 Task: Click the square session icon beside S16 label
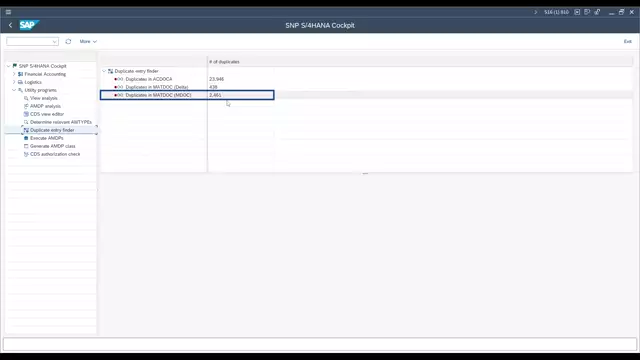(x=577, y=12)
